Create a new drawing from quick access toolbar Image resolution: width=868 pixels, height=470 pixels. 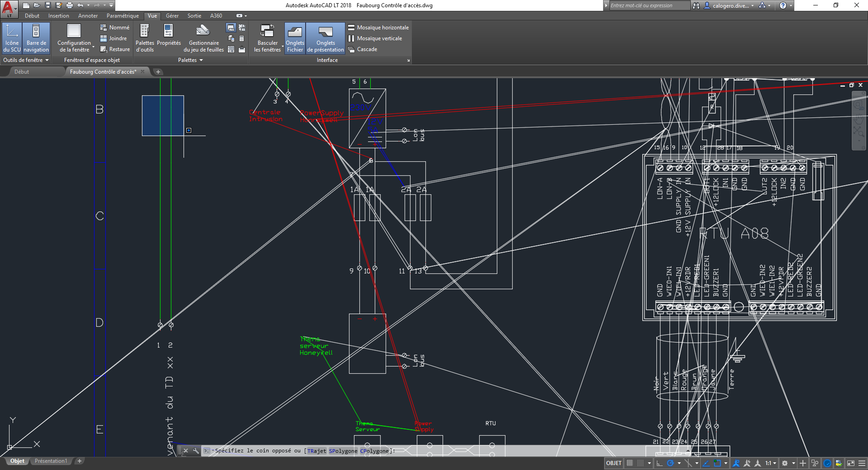click(26, 5)
